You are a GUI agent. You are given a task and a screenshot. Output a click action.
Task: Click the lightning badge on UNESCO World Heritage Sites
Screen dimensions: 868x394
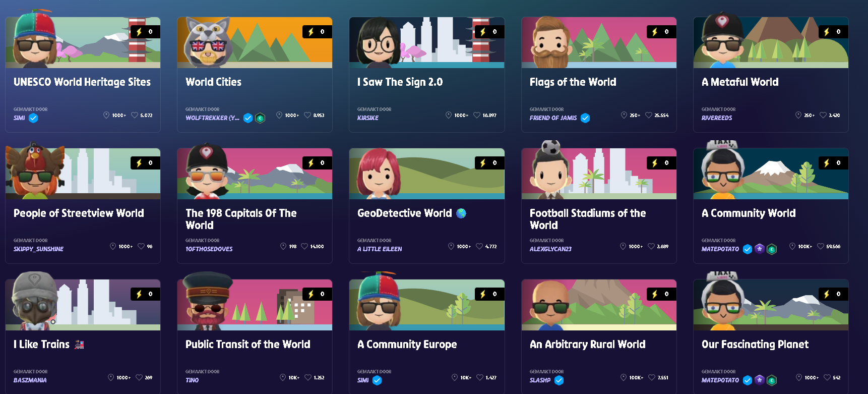(145, 32)
